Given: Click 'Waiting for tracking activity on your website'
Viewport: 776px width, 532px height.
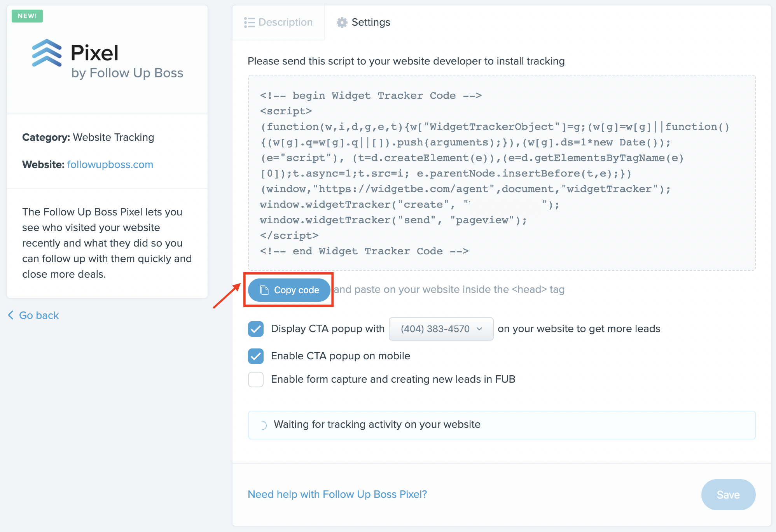Looking at the screenshot, I should pos(377,424).
